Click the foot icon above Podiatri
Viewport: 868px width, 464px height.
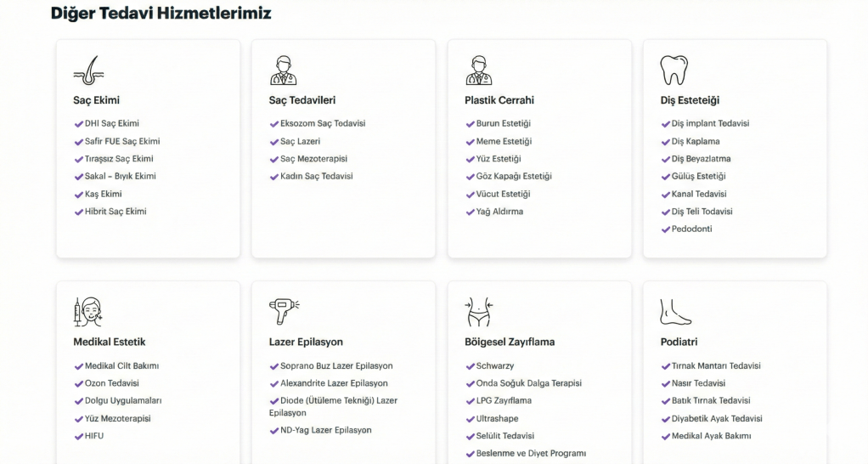pos(675,313)
